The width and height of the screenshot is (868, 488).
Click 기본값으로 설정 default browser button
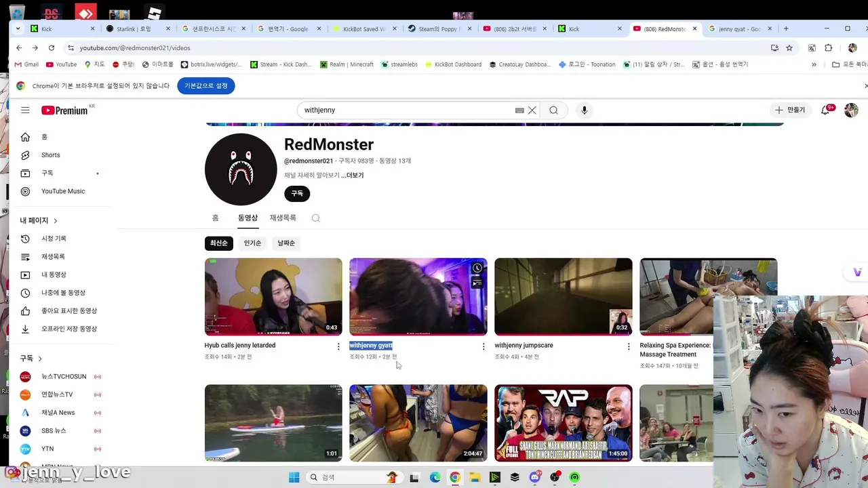pyautogui.click(x=206, y=86)
